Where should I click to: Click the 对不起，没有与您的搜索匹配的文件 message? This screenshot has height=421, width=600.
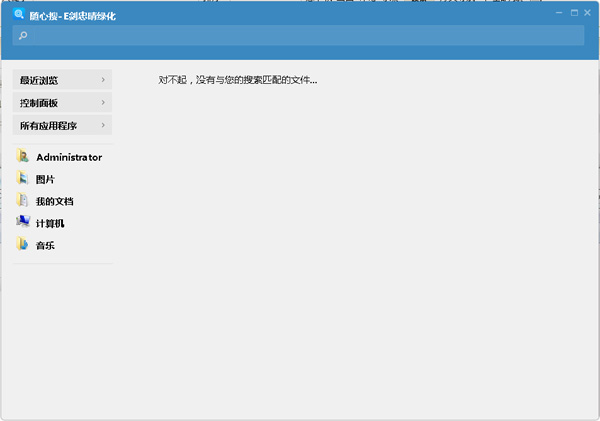[238, 80]
